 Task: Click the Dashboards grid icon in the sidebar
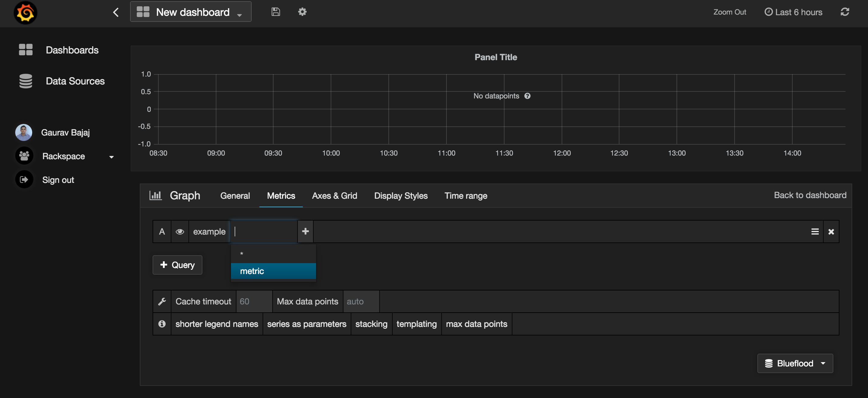pos(26,50)
